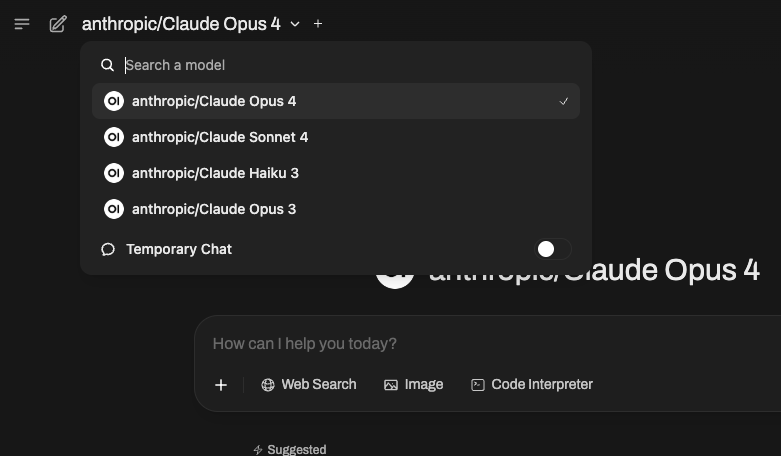Click the search magnifier icon
The image size is (781, 456).
pyautogui.click(x=108, y=65)
